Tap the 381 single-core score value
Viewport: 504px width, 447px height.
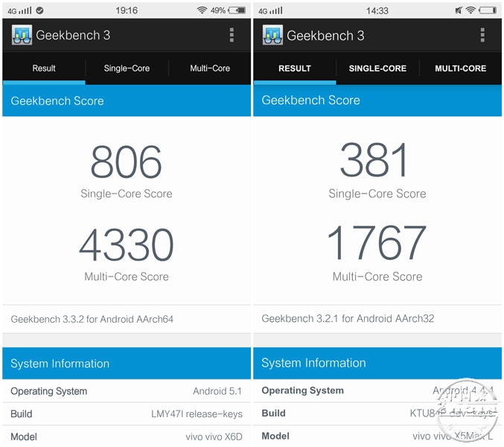pos(374,160)
